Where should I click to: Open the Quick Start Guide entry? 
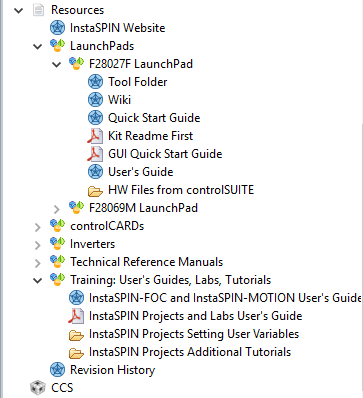154,118
